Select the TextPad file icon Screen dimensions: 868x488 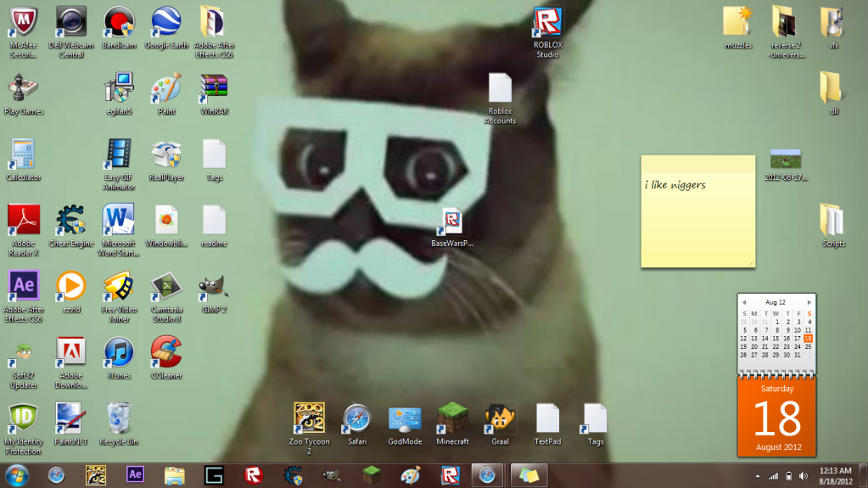click(x=547, y=423)
